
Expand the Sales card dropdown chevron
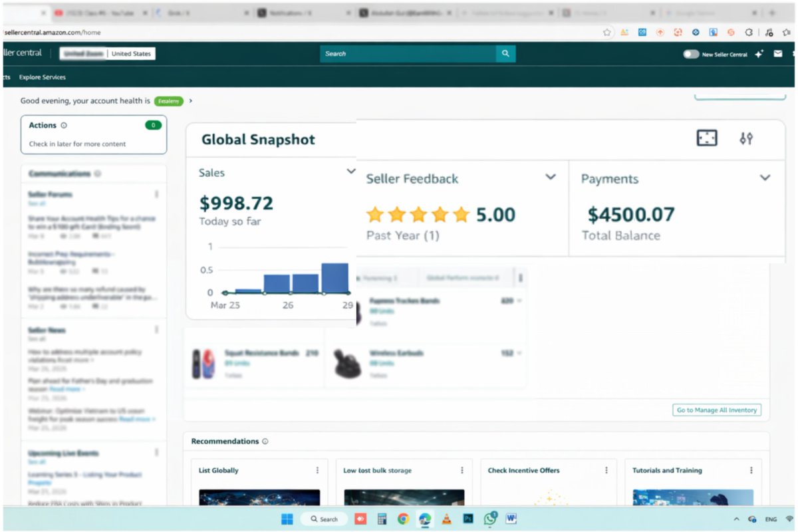(x=351, y=172)
